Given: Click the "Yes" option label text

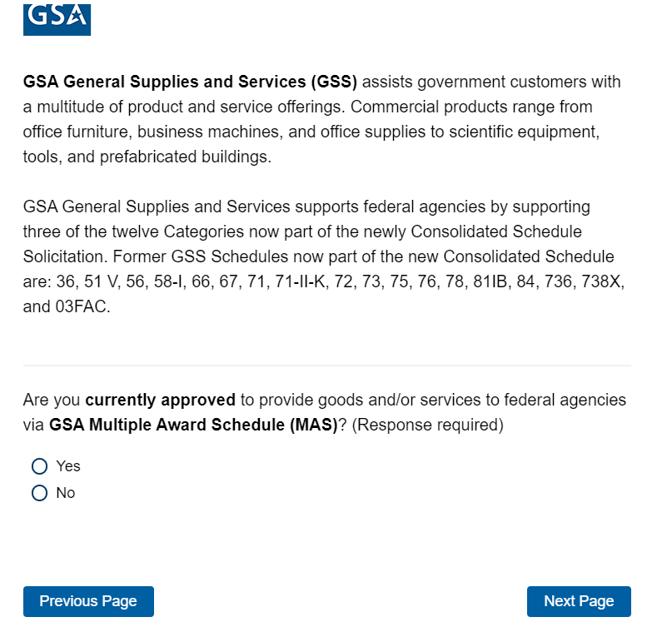Looking at the screenshot, I should tap(68, 466).
